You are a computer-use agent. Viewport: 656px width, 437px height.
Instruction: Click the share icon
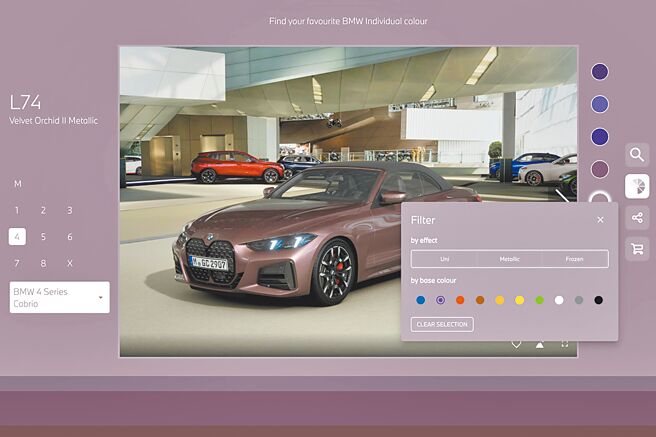(x=637, y=217)
